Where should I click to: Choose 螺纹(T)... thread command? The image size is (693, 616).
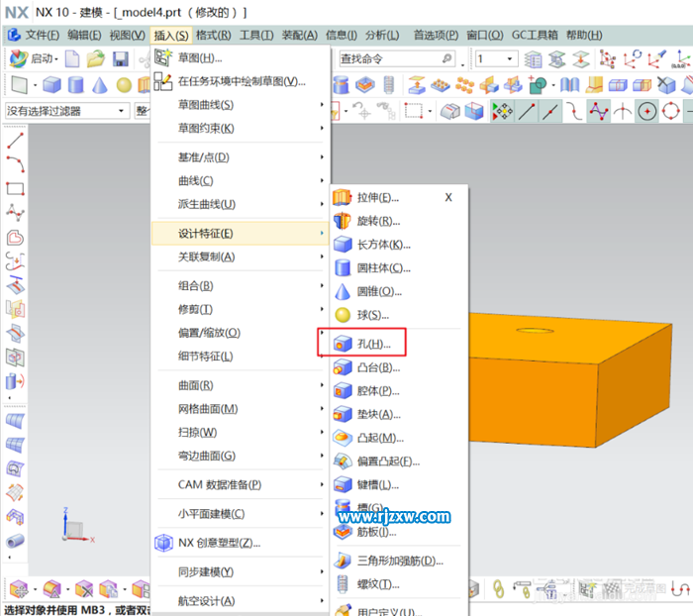click(x=399, y=584)
